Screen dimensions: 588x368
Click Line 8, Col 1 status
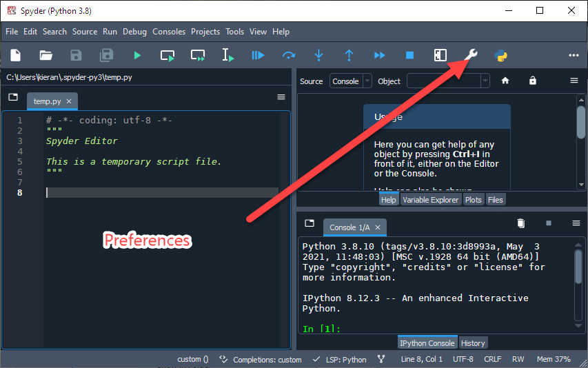[422, 359]
